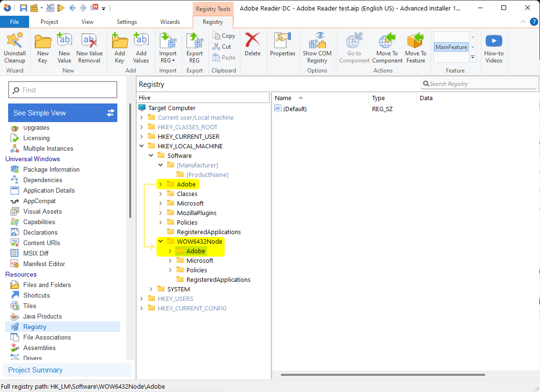
Task: Expand Current user/Local machine node
Action: (142, 118)
